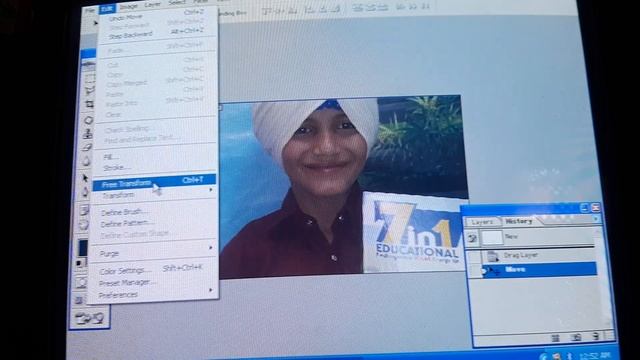This screenshot has height=360, width=640.
Task: Change the screen mode from the toolbox
Action: pos(80,300)
